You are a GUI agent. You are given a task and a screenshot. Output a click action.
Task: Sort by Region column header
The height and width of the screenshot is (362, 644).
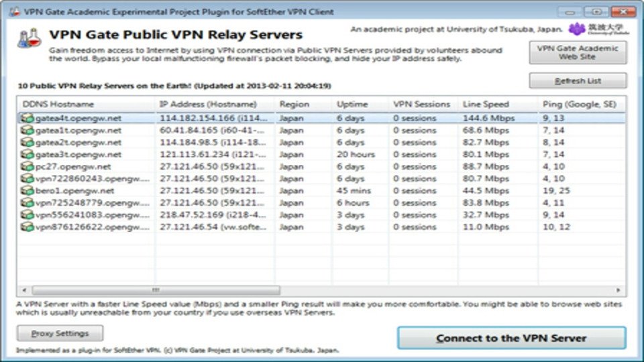tap(303, 105)
